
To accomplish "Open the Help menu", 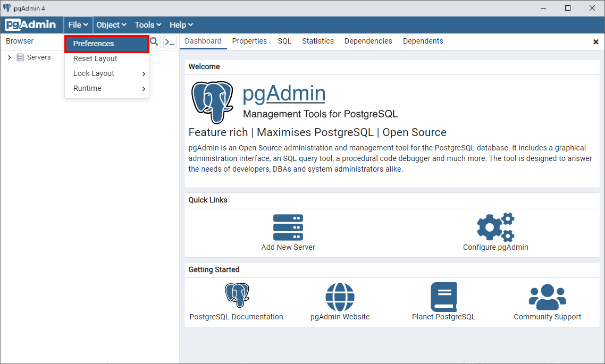I will point(181,24).
